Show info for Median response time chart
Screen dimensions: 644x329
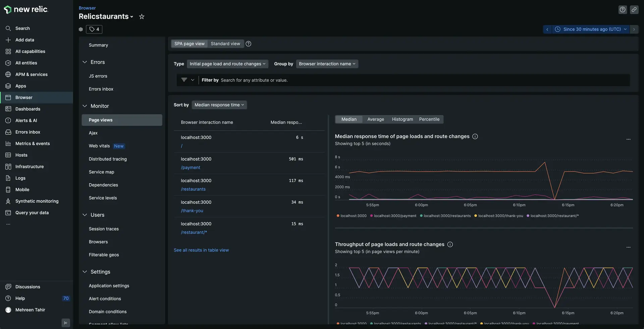tap(475, 137)
